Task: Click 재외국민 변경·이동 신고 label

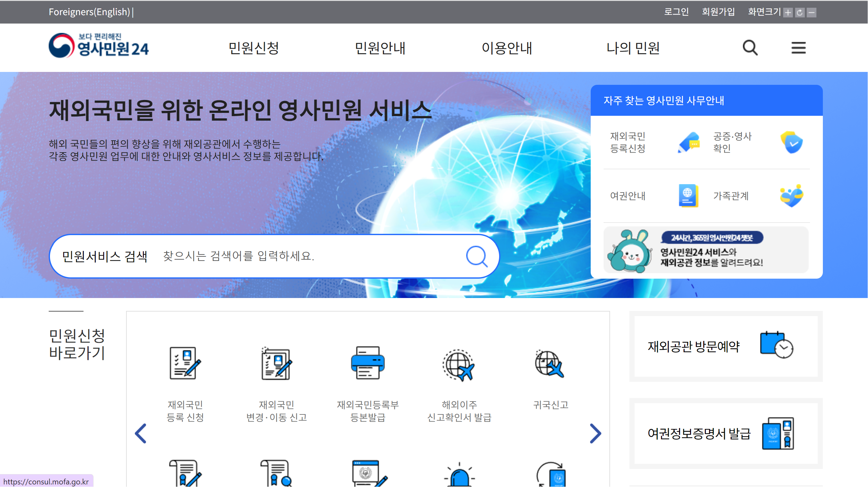Action: [277, 411]
